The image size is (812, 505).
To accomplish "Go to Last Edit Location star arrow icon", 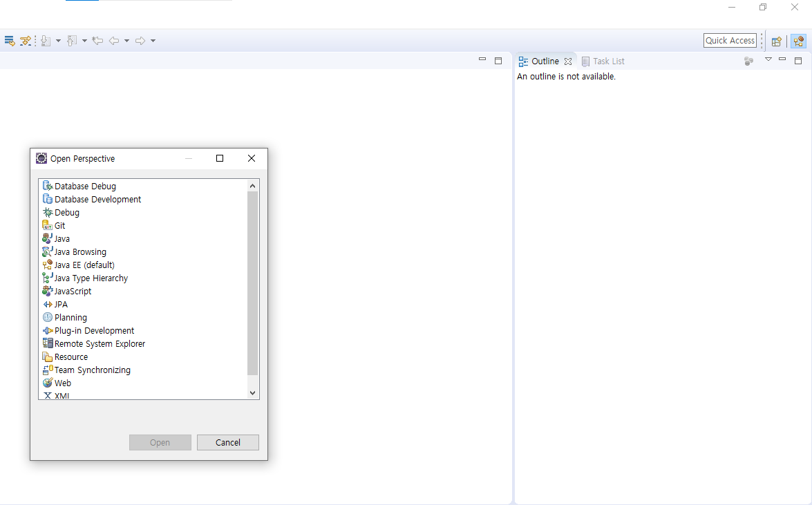I will [x=97, y=40].
